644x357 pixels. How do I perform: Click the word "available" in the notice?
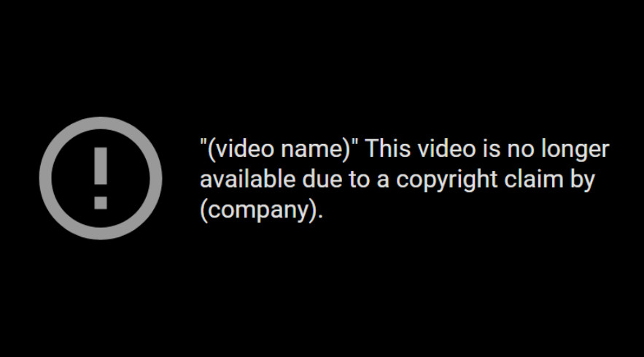coord(247,179)
